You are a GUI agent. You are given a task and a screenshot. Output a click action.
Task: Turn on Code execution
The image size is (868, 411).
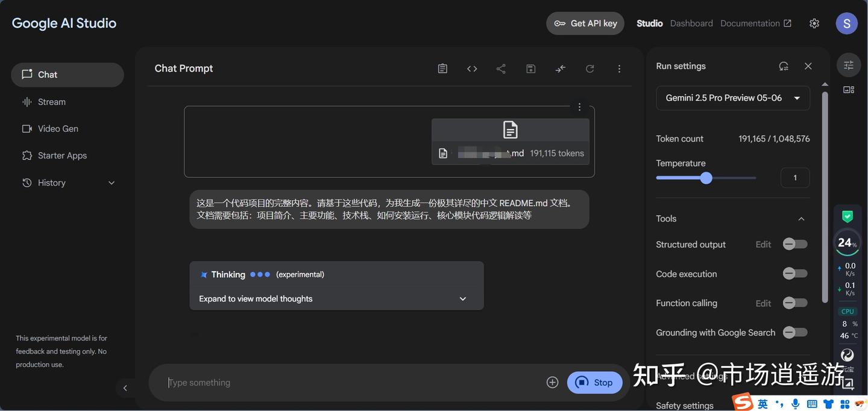[794, 274]
